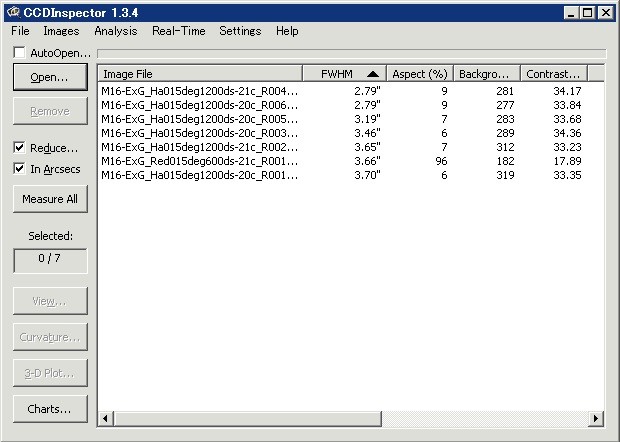This screenshot has height=442, width=620.
Task: Click the Remove button
Action: pyautogui.click(x=50, y=111)
